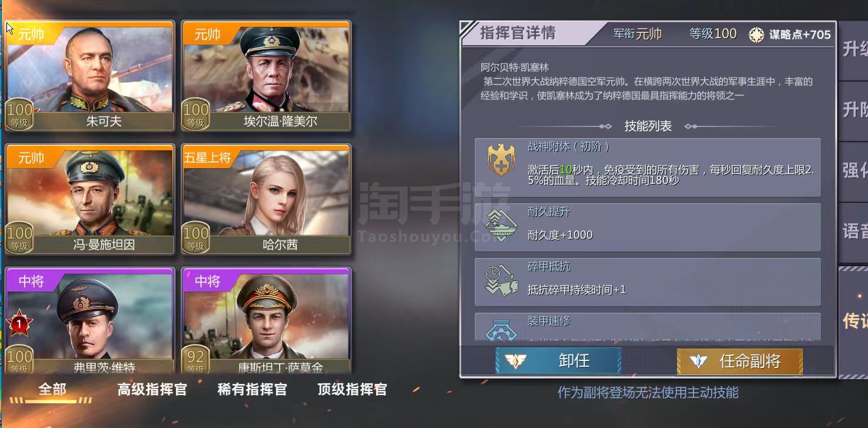Screen dimensions: 868x428
Task: Select commander 冯·曼施坦因 card
Action: click(x=90, y=199)
